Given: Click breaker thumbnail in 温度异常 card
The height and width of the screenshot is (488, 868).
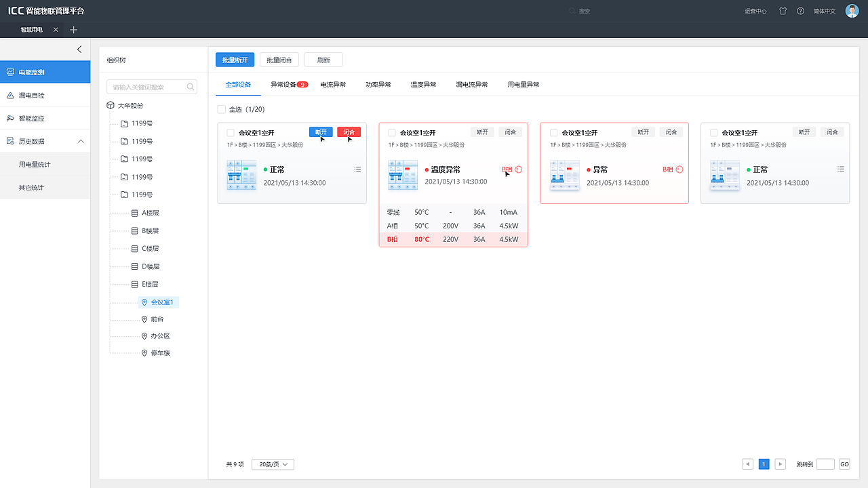Looking at the screenshot, I should 403,175.
